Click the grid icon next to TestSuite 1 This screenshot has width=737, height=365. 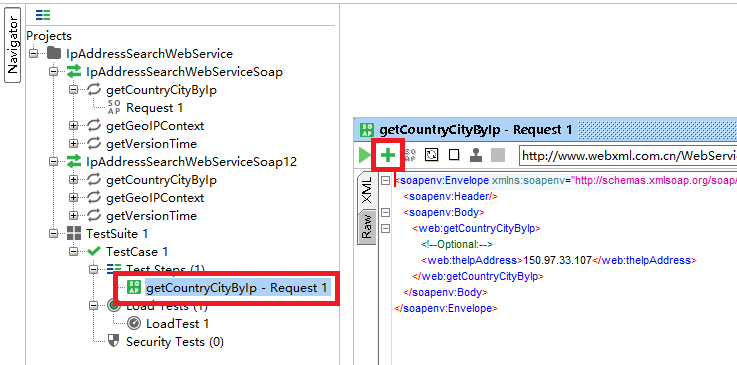tap(74, 233)
